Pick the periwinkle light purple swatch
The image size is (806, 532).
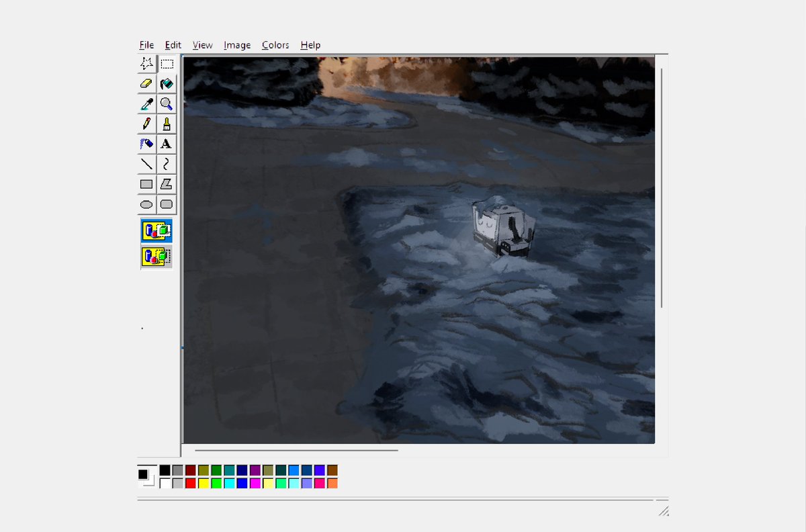tap(307, 483)
